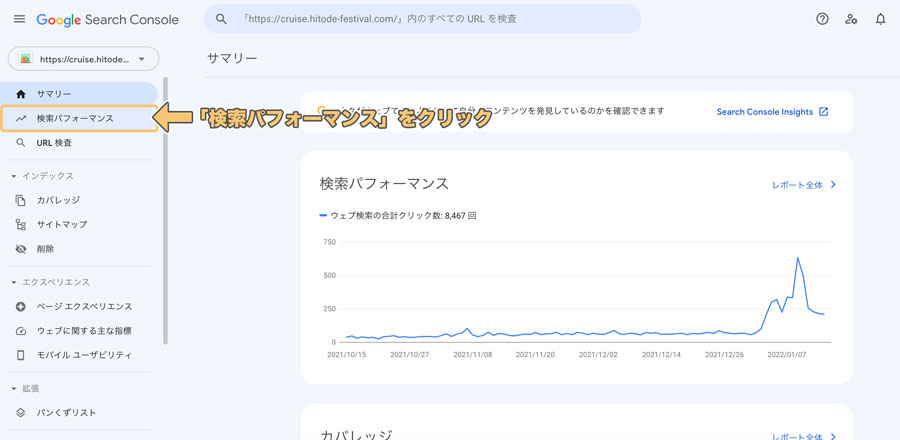The width and height of the screenshot is (900, 440).
Task: Open モバイル ユーザビリティ in sidebar
Action: click(79, 355)
